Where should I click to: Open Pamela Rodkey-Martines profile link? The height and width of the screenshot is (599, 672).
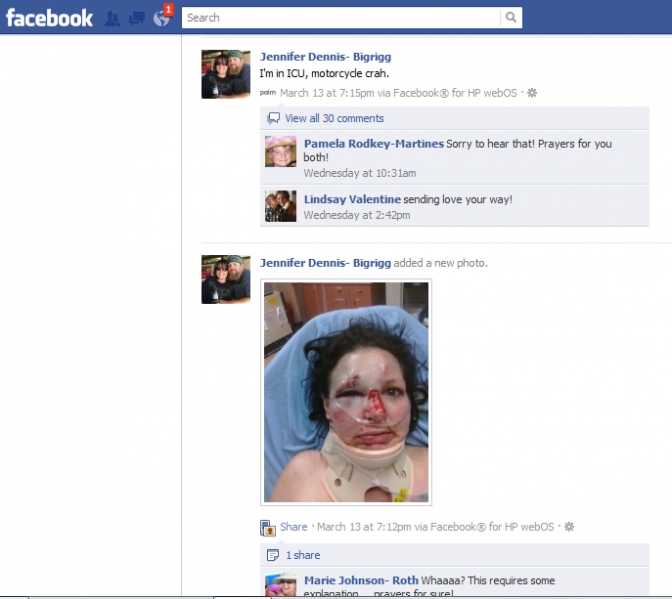click(x=373, y=144)
